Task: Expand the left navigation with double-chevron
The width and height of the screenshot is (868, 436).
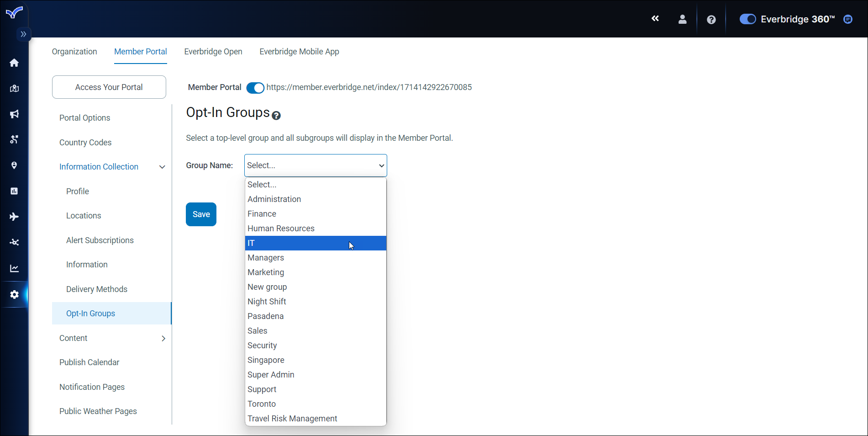Action: [23, 34]
